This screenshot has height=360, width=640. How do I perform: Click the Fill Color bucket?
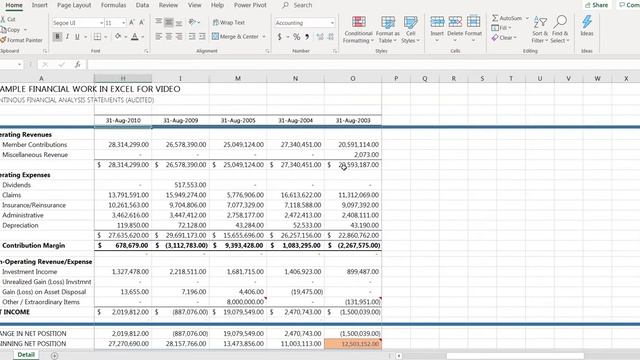118,37
